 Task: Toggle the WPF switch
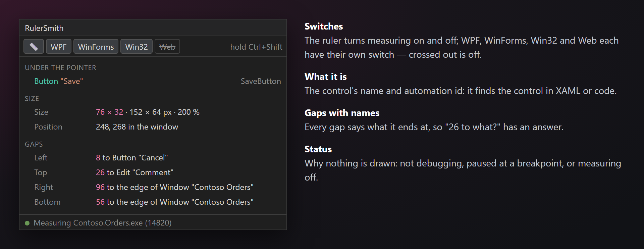coord(59,47)
